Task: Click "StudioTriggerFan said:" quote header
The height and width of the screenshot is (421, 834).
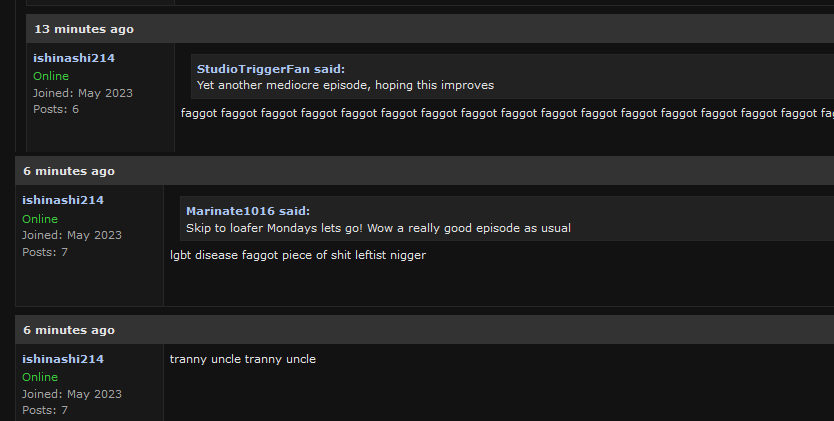Action: click(270, 69)
